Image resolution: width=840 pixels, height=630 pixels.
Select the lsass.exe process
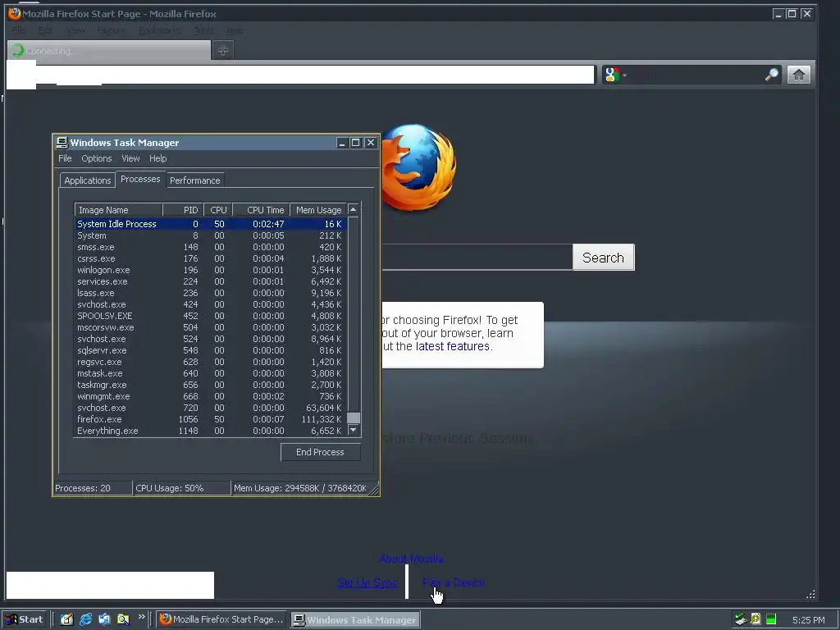211,293
